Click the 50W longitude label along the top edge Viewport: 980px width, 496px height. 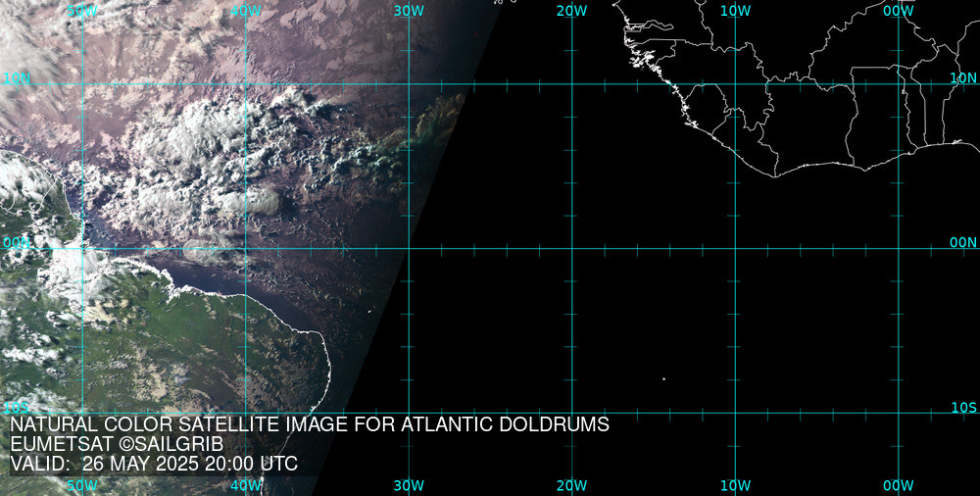[82, 11]
